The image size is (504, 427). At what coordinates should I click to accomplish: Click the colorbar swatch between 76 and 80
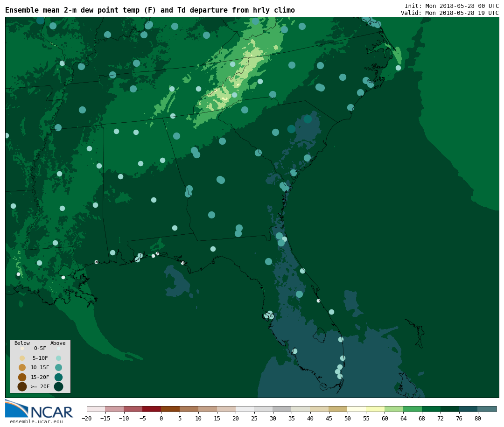pyautogui.click(x=468, y=409)
